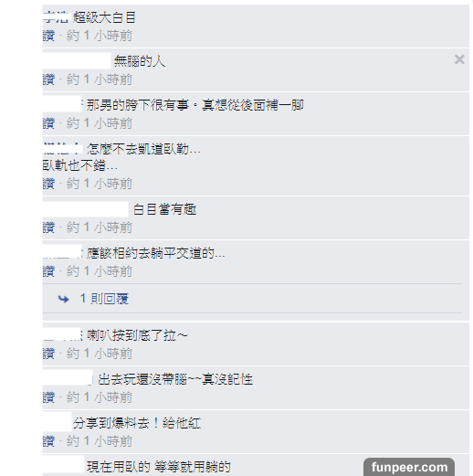Click the funpeer.com watermark

point(409,467)
